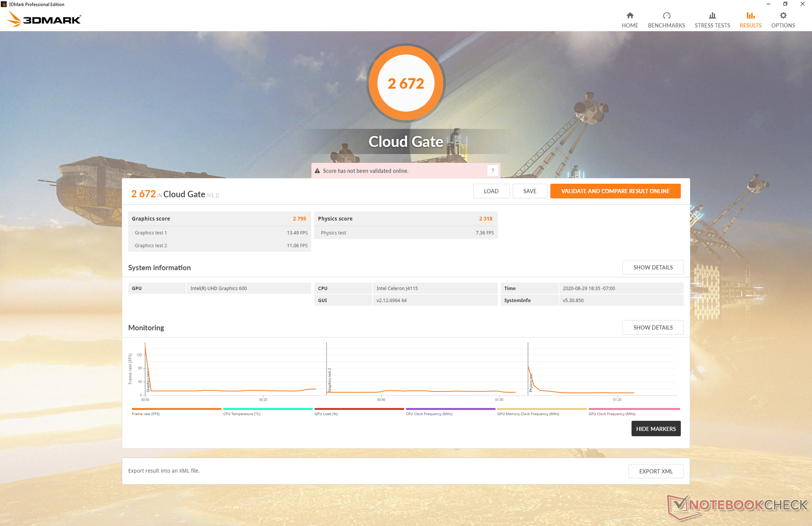The image size is (812, 526).
Task: Go to the STRESS TESTS tab label
Action: pos(712,25)
